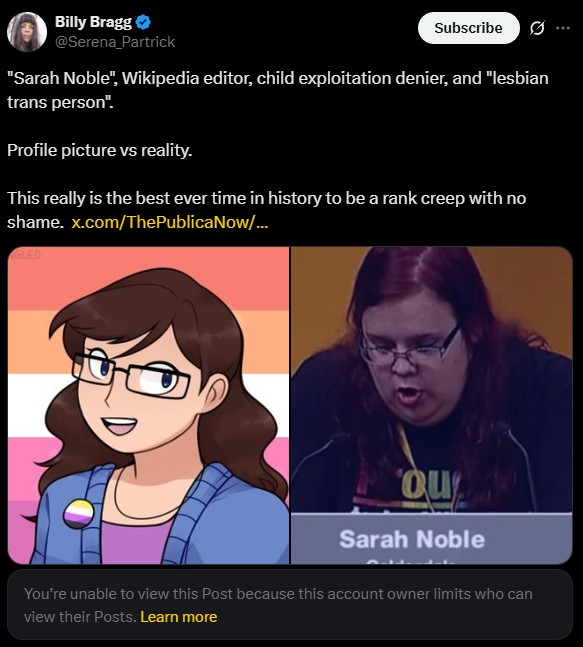Click the faint GLED watermark on cartoon image
The width and height of the screenshot is (583, 647).
(x=25, y=255)
